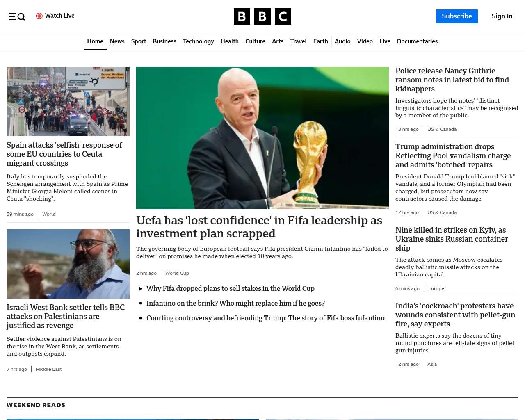525x420 pixels.
Task: Navigate to the Health section
Action: click(230, 41)
